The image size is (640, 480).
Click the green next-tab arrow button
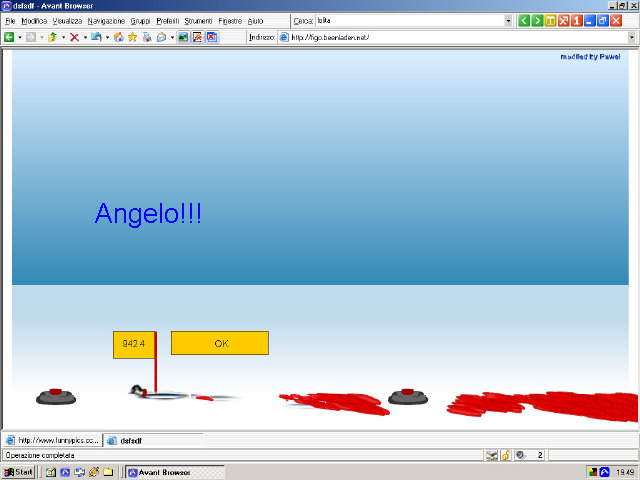(538, 20)
